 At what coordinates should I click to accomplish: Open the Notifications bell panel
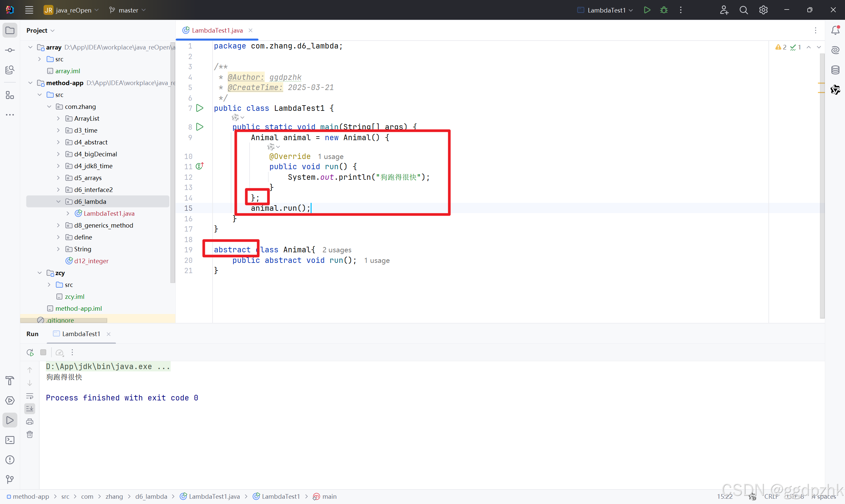(835, 30)
